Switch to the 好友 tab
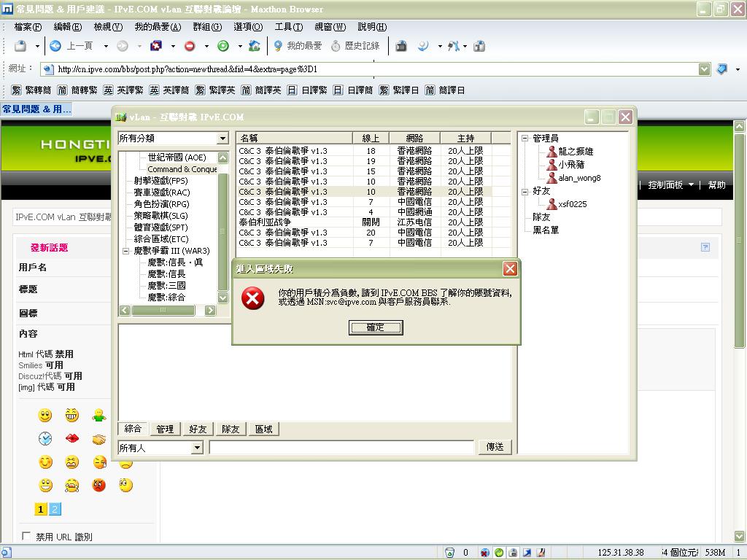747x560 pixels. coord(198,429)
